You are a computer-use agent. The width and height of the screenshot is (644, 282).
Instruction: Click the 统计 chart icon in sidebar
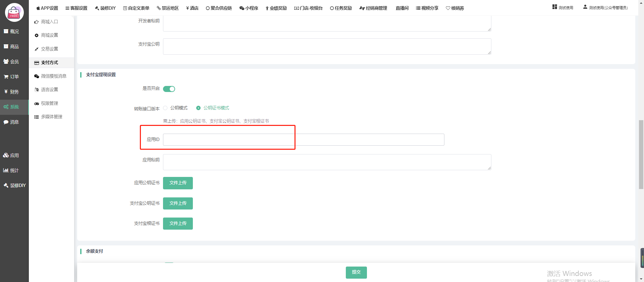point(6,171)
